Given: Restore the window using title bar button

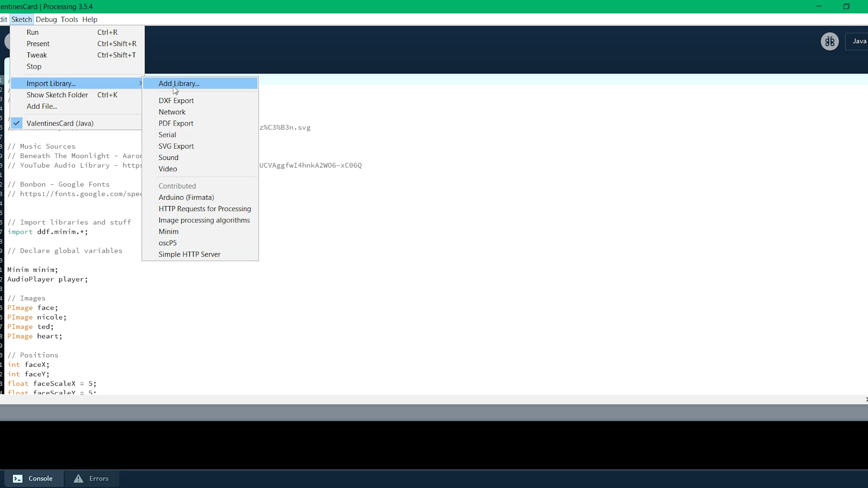Looking at the screenshot, I should [x=846, y=6].
